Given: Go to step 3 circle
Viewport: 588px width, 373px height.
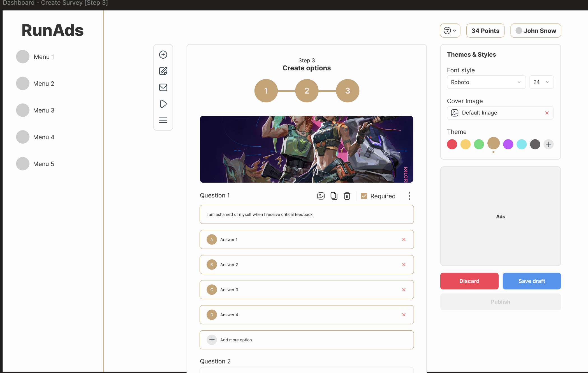Looking at the screenshot, I should pos(348,91).
